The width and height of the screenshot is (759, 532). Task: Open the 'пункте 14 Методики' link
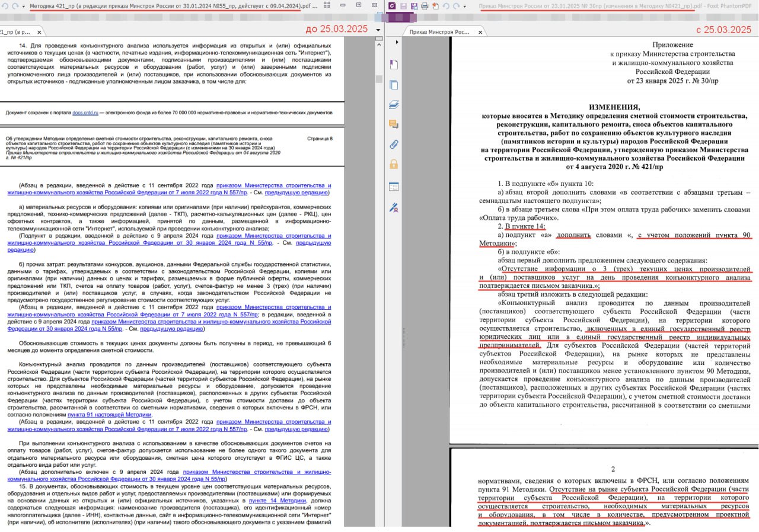[278, 501]
